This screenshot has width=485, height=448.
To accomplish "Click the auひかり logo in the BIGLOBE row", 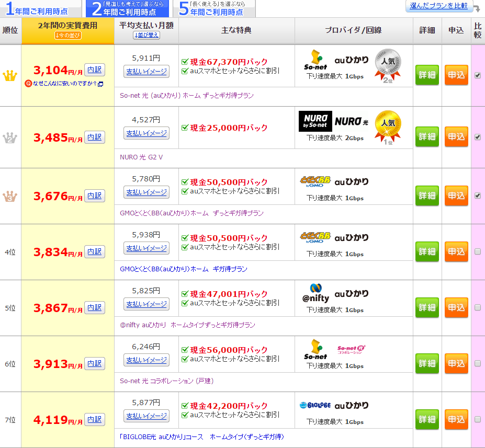I will (352, 405).
